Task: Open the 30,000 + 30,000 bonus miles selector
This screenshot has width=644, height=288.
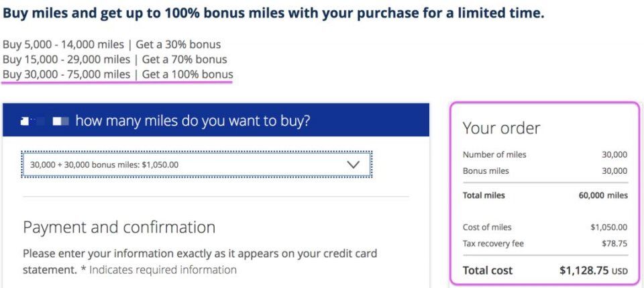Action: pos(196,164)
